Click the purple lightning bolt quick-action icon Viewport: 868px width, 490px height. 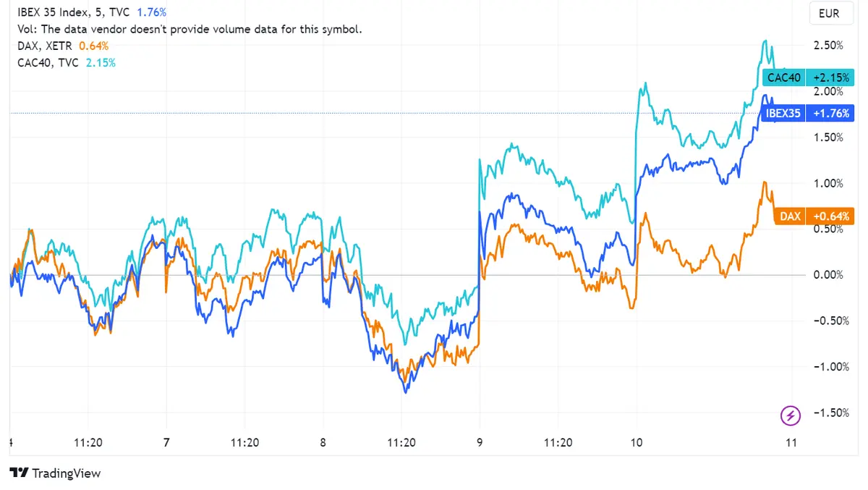[790, 415]
